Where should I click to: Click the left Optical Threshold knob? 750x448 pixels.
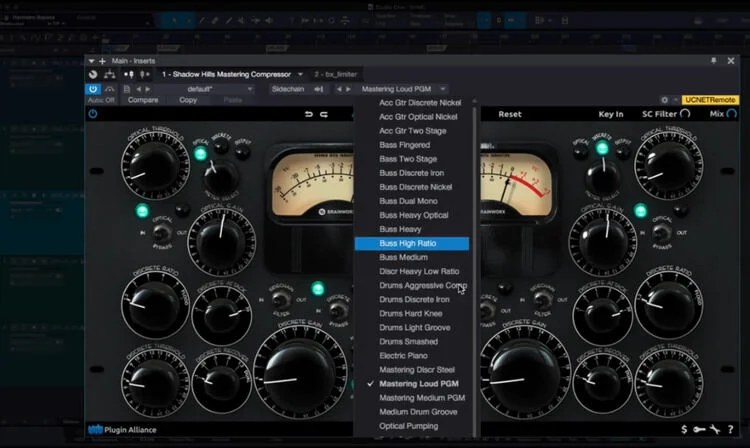click(x=155, y=165)
